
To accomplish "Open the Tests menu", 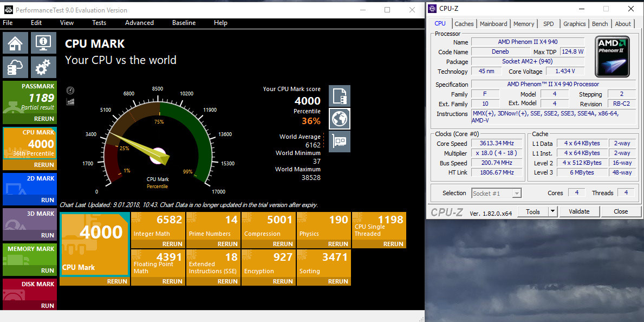I will pos(99,23).
